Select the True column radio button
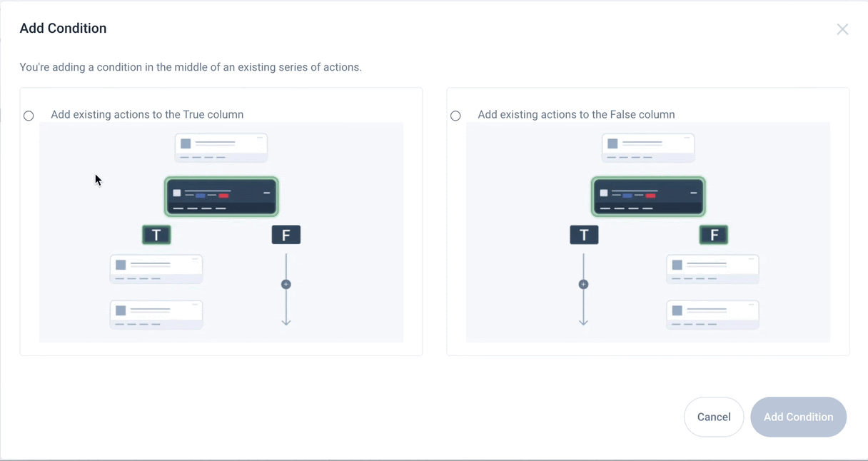868x461 pixels. pyautogui.click(x=29, y=116)
